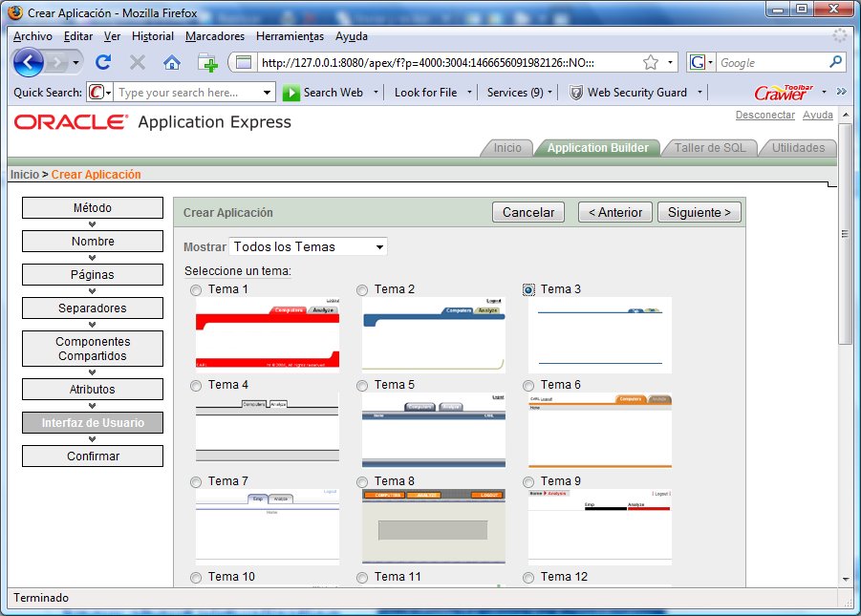Switch to the Utilidades tab

point(798,148)
